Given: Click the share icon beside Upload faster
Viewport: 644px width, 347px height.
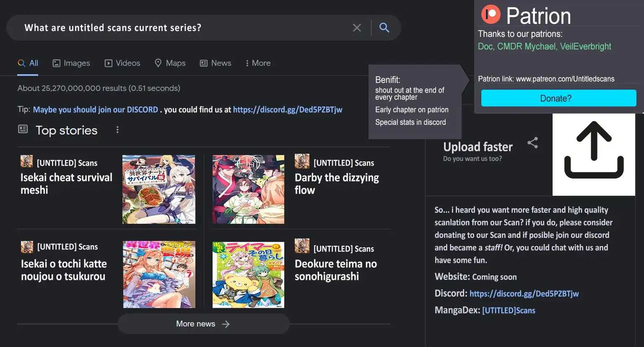Looking at the screenshot, I should click(x=532, y=143).
